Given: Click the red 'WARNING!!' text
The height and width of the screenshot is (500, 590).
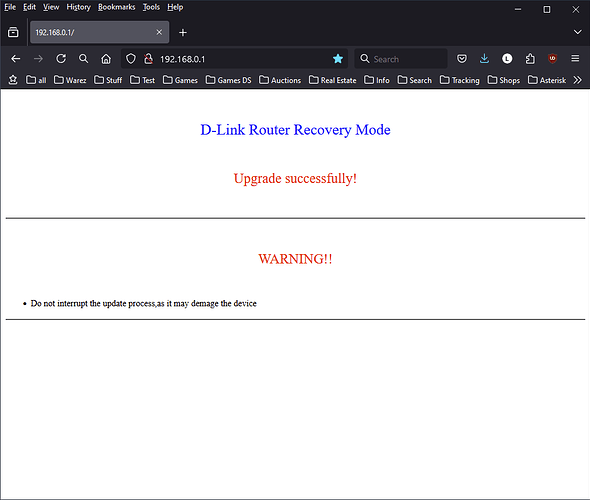Looking at the screenshot, I should (295, 259).
